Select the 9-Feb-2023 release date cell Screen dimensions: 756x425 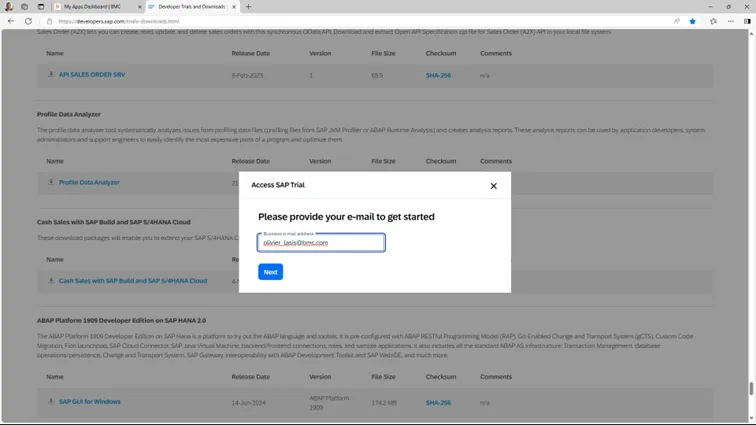(x=247, y=75)
